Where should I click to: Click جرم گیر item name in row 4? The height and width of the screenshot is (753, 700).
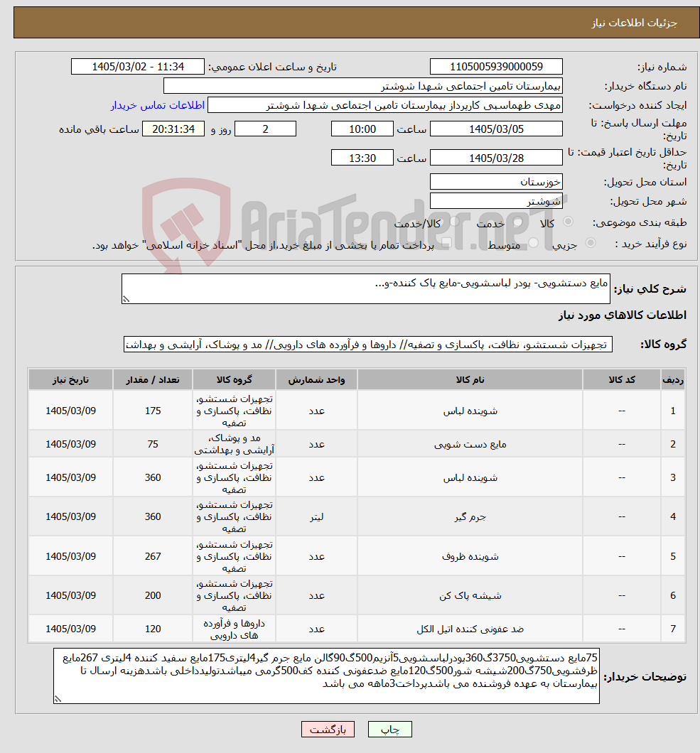click(470, 516)
